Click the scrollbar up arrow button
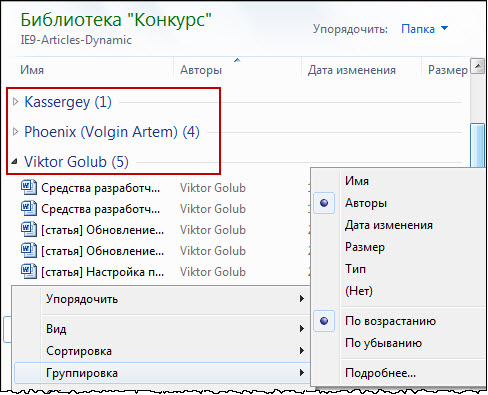The width and height of the screenshot is (488, 395). [x=478, y=66]
